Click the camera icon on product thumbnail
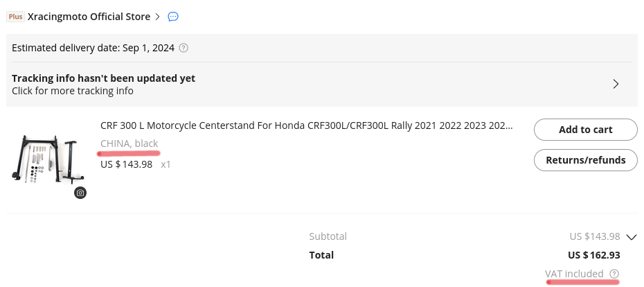The image size is (644, 287). coord(80,193)
